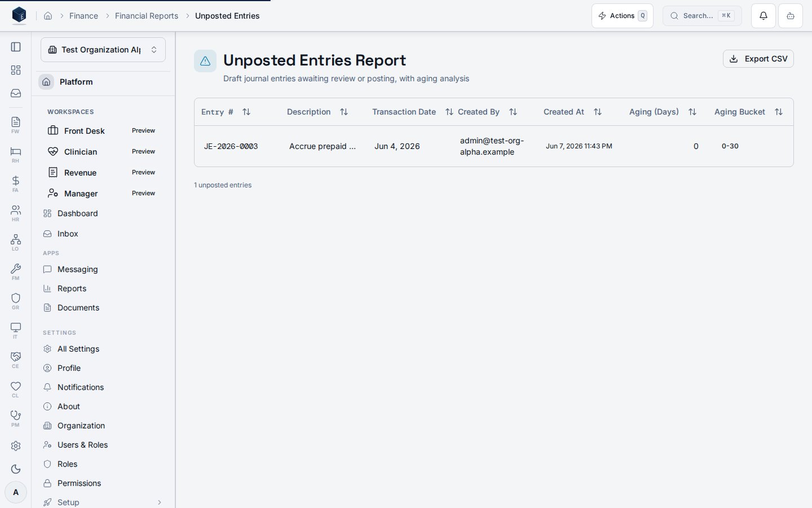Click the Export CSV button
Screen dimensions: 812x508
coord(758,59)
